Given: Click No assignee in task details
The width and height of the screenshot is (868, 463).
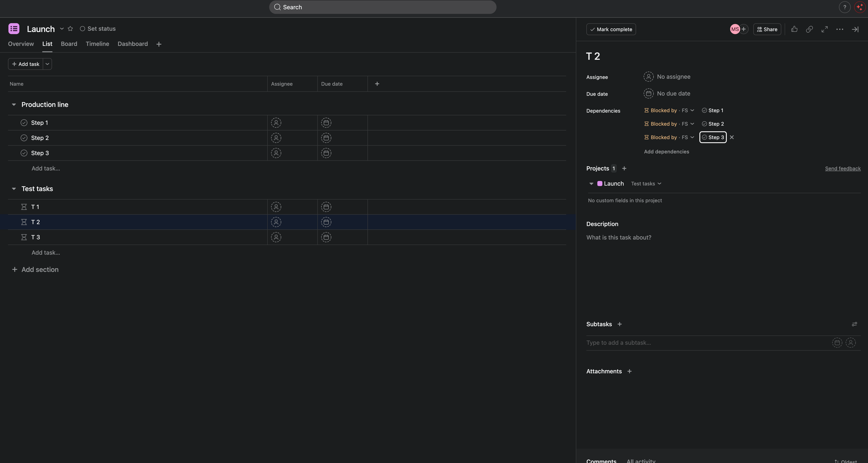Looking at the screenshot, I should click(x=667, y=77).
